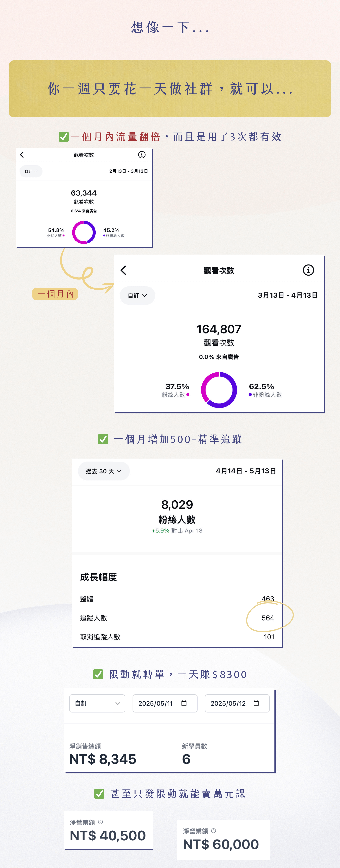
Task: Click the 一個月內 yellow label
Action: click(55, 294)
